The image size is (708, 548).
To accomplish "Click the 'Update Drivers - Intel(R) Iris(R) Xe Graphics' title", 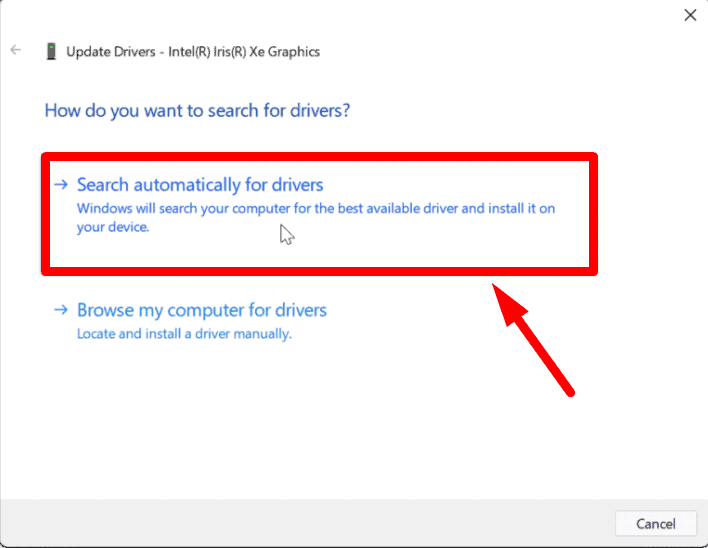I will (193, 52).
